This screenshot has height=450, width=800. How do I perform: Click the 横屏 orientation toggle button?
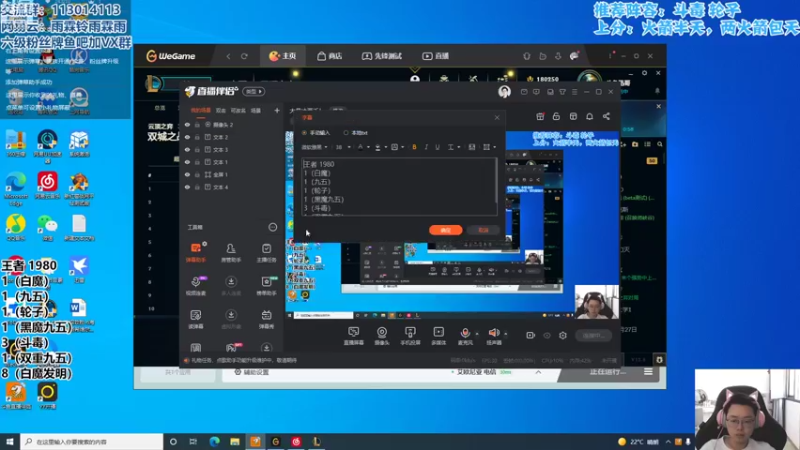[x=254, y=91]
